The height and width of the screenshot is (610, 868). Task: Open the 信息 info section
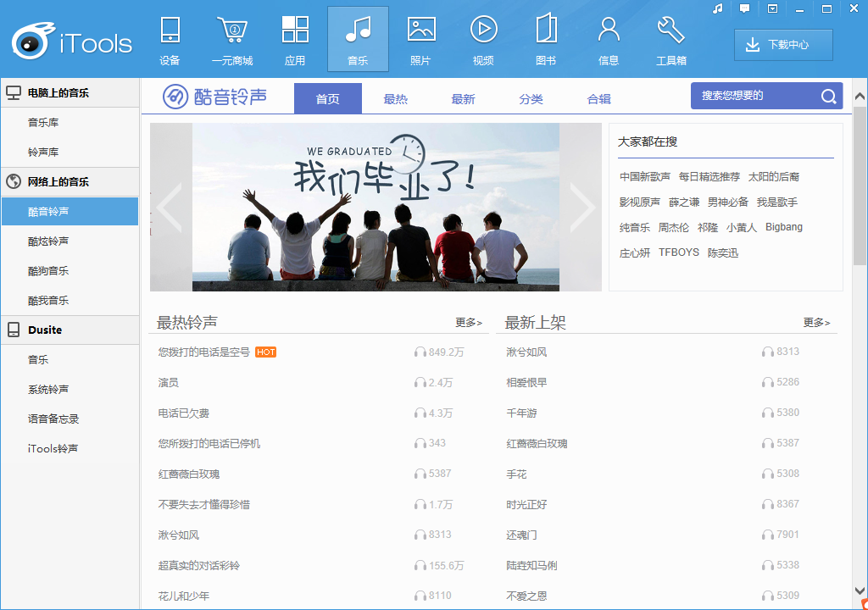tap(609, 40)
